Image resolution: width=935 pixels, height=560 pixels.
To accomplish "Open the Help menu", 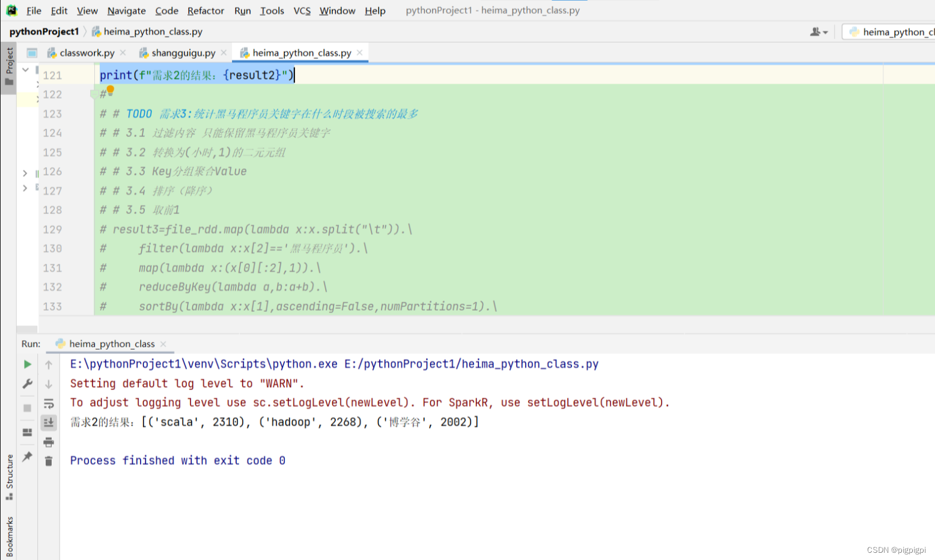I will pyautogui.click(x=375, y=11).
